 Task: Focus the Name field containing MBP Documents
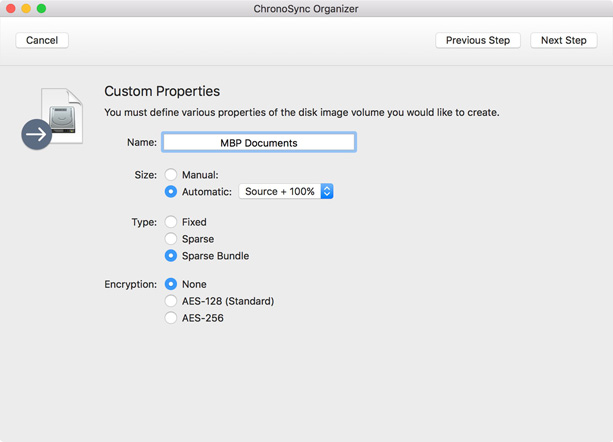[x=259, y=142]
